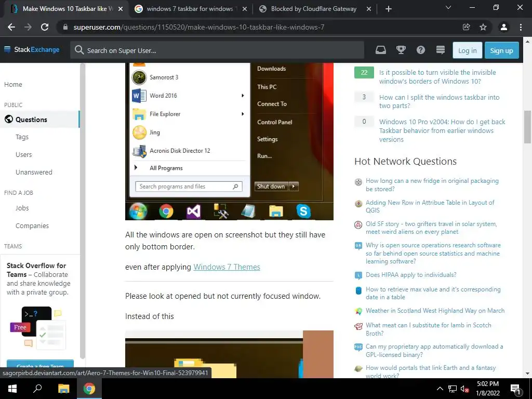Open 'Old SF story - two grifters' question

tap(431, 228)
